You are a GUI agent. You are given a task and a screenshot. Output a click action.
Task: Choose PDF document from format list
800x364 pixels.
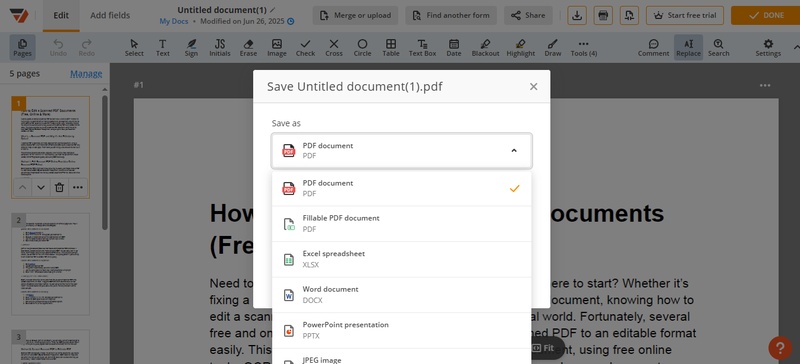[402, 188]
